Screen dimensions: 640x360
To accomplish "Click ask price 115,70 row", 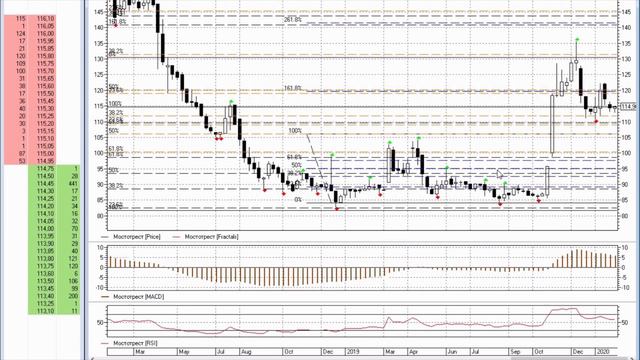I will (30, 71).
